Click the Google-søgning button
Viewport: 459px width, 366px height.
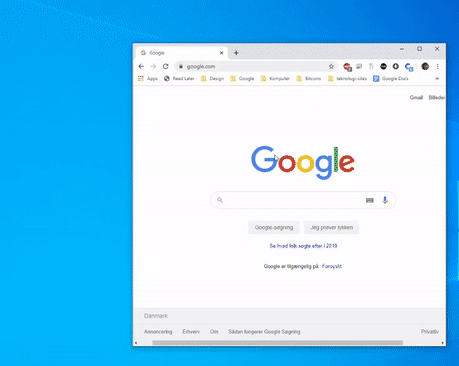pyautogui.click(x=274, y=227)
